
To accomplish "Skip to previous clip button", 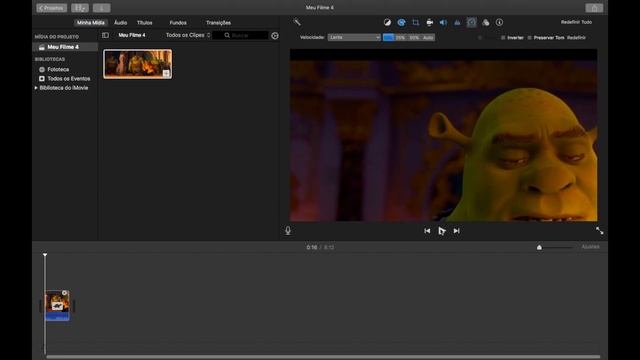I will pos(427,231).
